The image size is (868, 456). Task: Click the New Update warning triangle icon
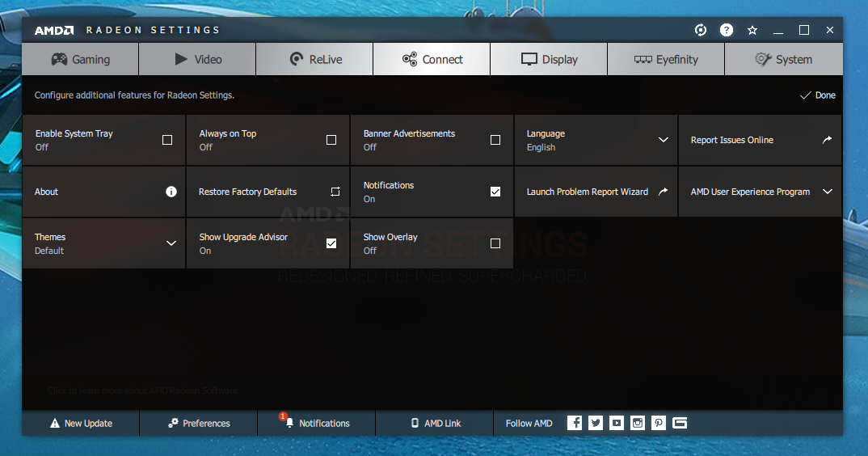point(55,424)
